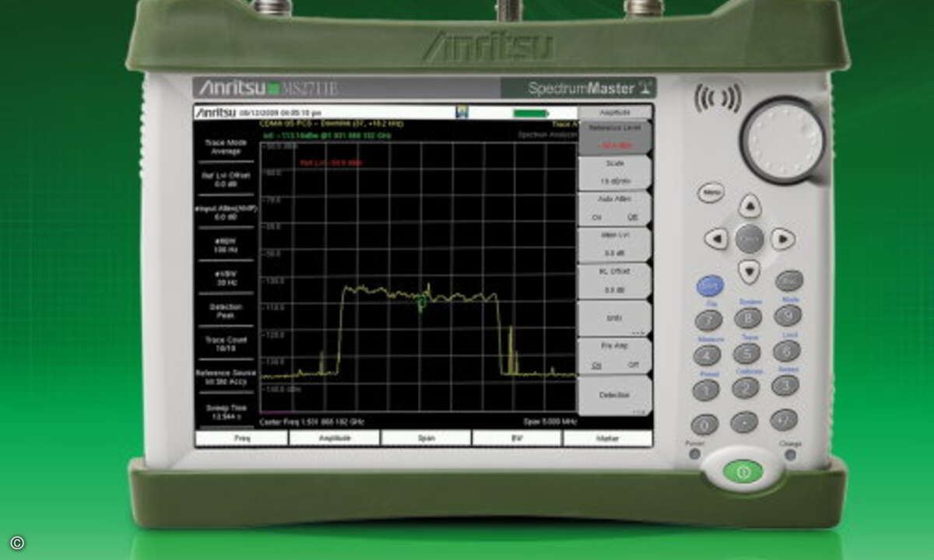This screenshot has width=934, height=560.
Task: Click the Amplitude menu title
Action: coord(615,112)
